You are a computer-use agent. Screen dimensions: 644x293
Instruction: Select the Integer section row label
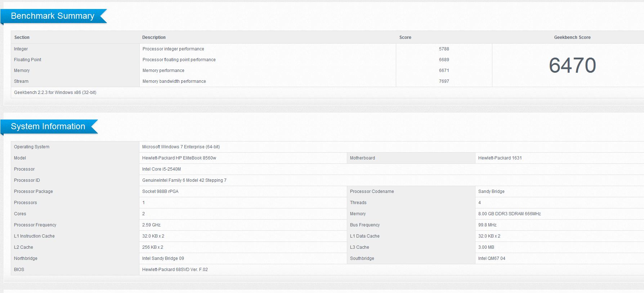[x=21, y=49]
